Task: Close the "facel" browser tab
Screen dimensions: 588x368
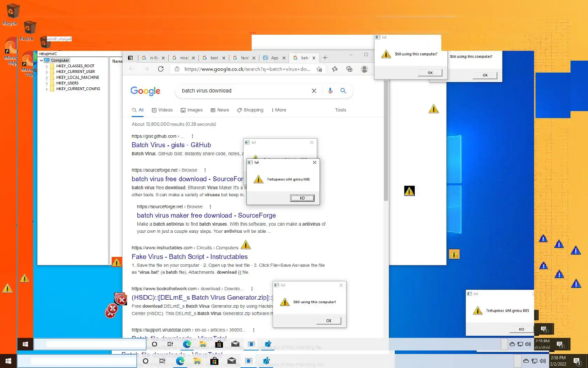Action: (254, 58)
